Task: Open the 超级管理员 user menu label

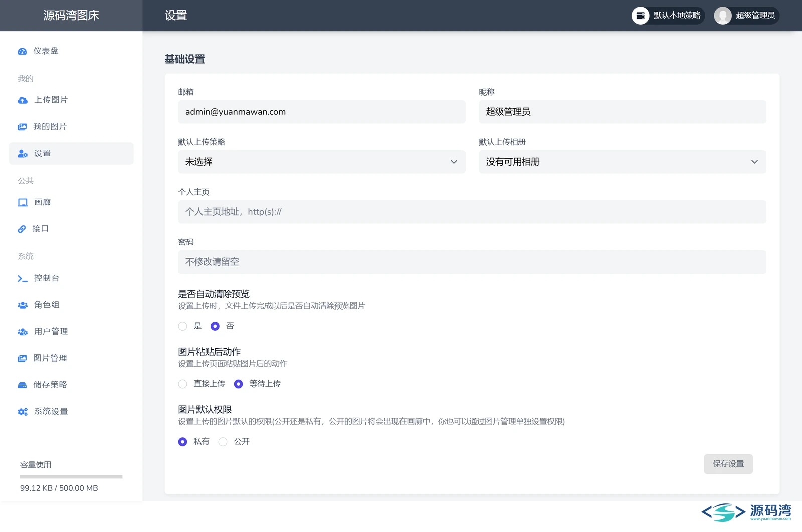Action: click(x=755, y=16)
